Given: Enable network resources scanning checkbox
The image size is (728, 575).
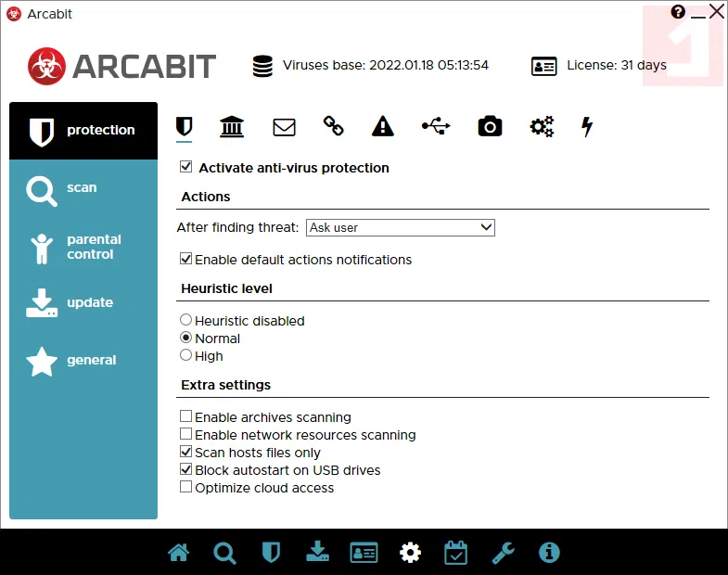Looking at the screenshot, I should point(185,433).
